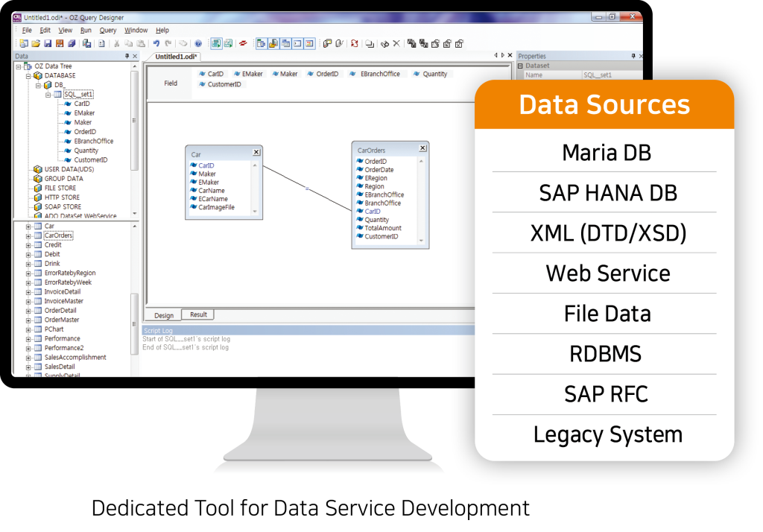Select CarID field in Car table box
Screen dimensions: 763x532
click(206, 165)
